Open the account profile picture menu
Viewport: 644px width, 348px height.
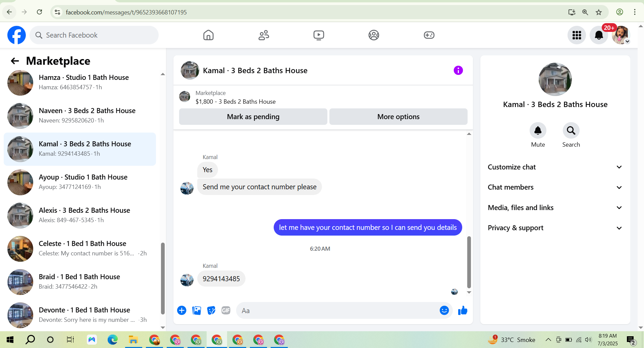pyautogui.click(x=621, y=35)
